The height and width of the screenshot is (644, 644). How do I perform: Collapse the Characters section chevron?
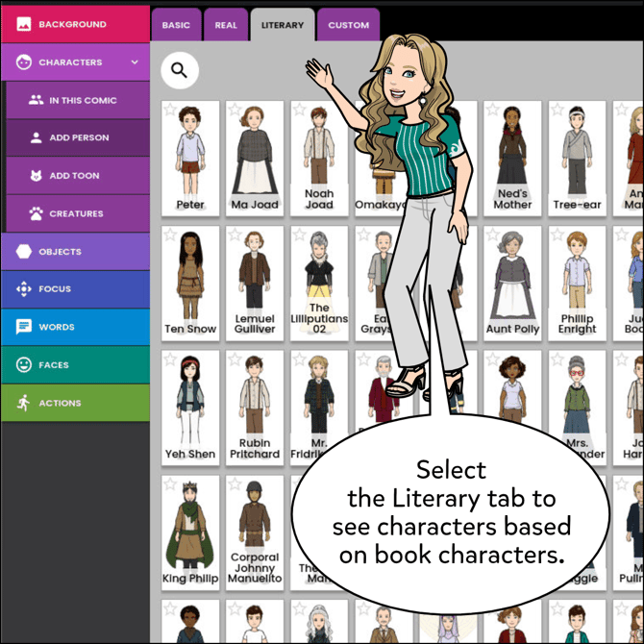click(x=135, y=62)
